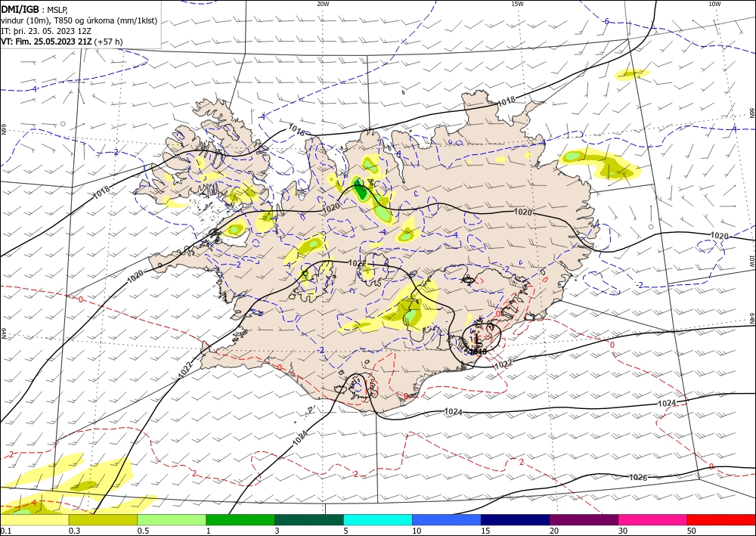Image resolution: width=756 pixels, height=536 pixels.
Task: Click the '66N' latitude label on left edge
Action: click(3, 130)
